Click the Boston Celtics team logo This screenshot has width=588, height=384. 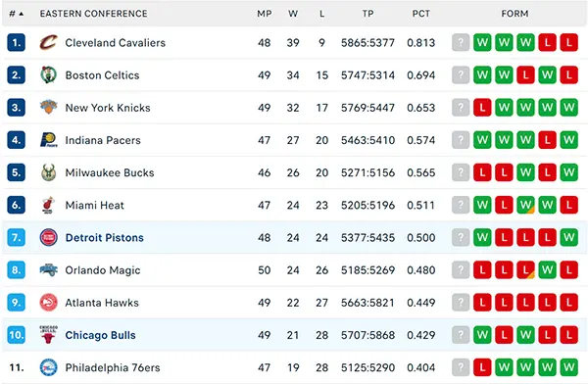[48, 75]
